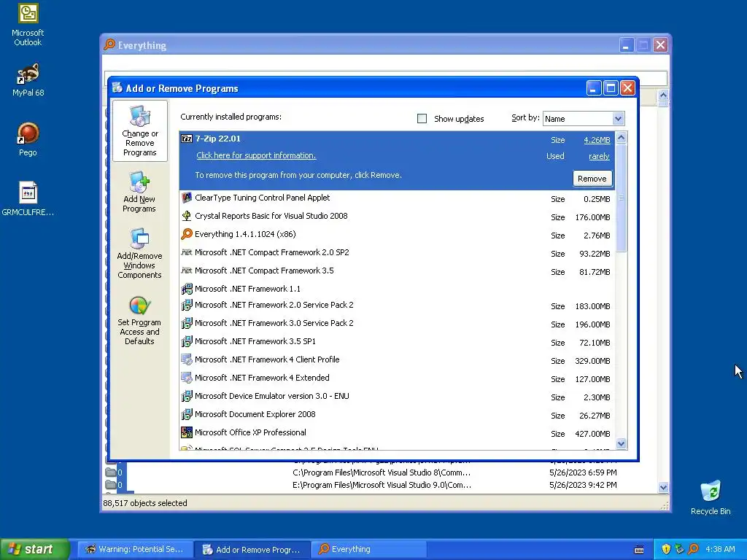The width and height of the screenshot is (747, 560).
Task: Click .NET Framework 2.0 Service Pack 2 icon
Action: pyautogui.click(x=187, y=305)
